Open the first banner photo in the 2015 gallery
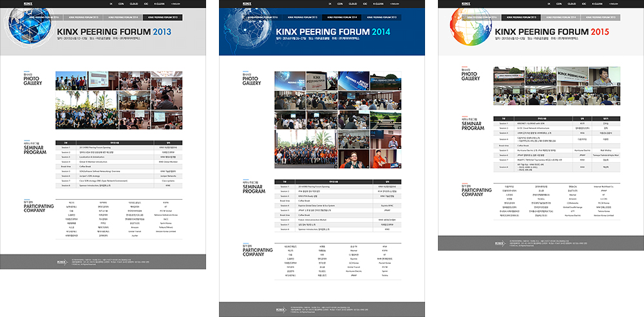 pyautogui.click(x=509, y=76)
